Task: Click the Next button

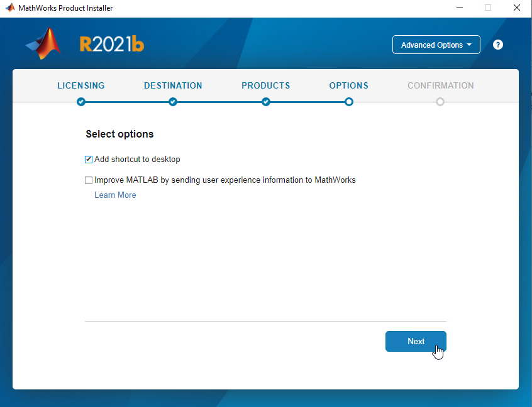Action: click(416, 341)
